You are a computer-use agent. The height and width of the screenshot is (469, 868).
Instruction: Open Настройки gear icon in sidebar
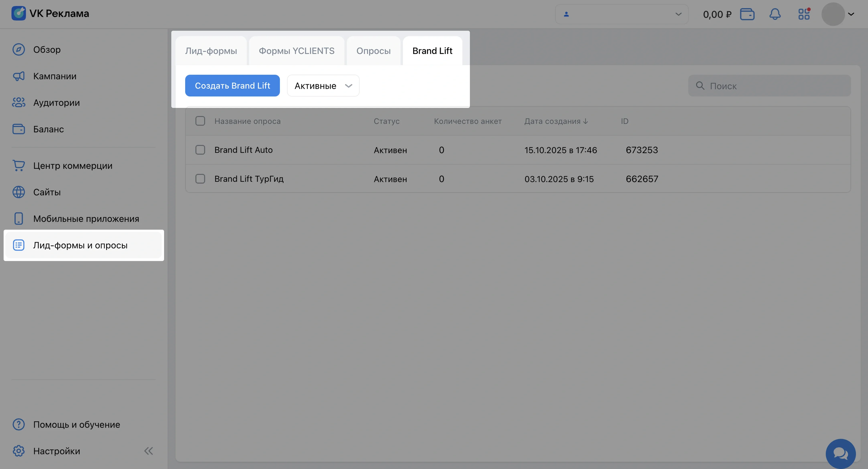(18, 451)
